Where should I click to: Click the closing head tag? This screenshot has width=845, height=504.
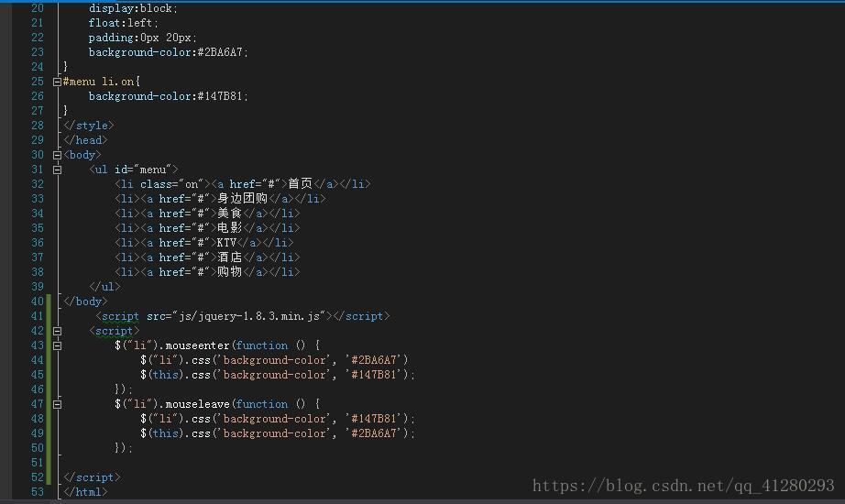point(85,140)
